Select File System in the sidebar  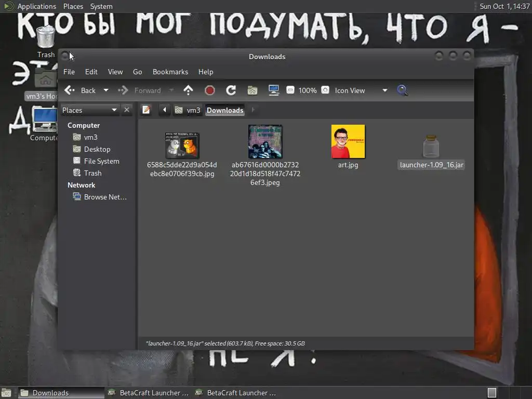[x=97, y=161]
